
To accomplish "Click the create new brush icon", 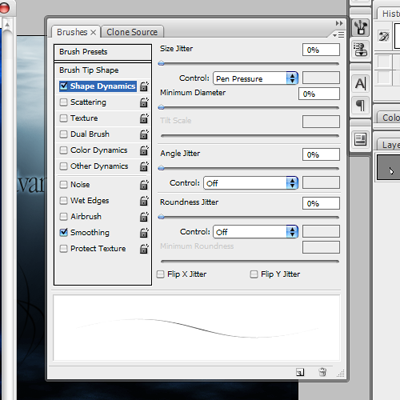I will click(300, 372).
